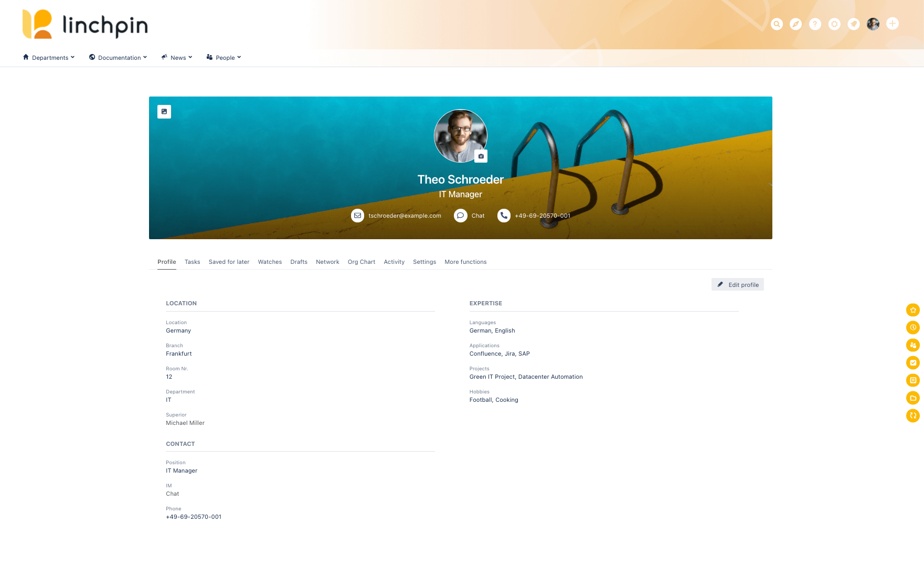Viewport: 924px width, 566px height.
Task: Click the Documentation globe icon
Action: coord(92,57)
